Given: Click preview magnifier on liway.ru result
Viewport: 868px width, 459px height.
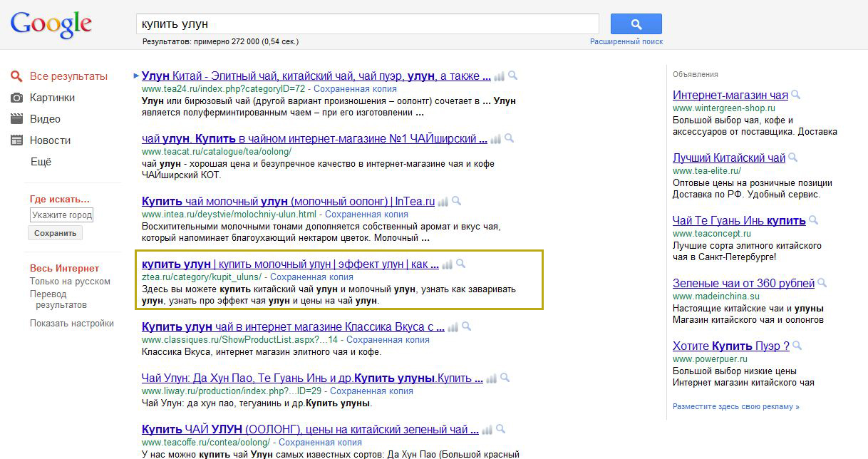Looking at the screenshot, I should point(505,378).
